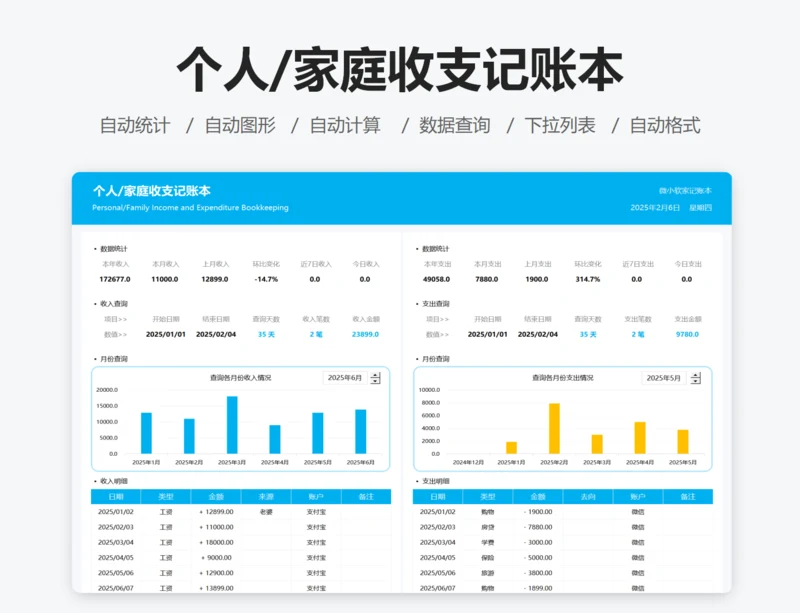800x613 pixels.
Task: Click the blue 2025年3月 income bar
Action: (232, 425)
